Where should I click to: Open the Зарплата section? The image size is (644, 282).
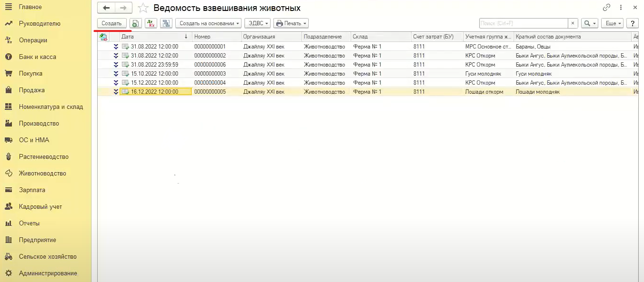click(32, 190)
